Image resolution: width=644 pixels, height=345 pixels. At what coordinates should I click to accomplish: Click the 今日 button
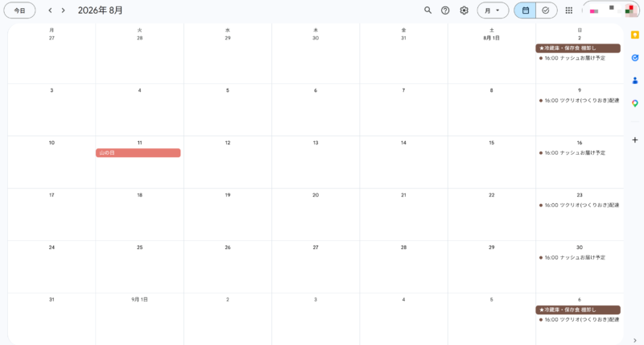pos(19,10)
